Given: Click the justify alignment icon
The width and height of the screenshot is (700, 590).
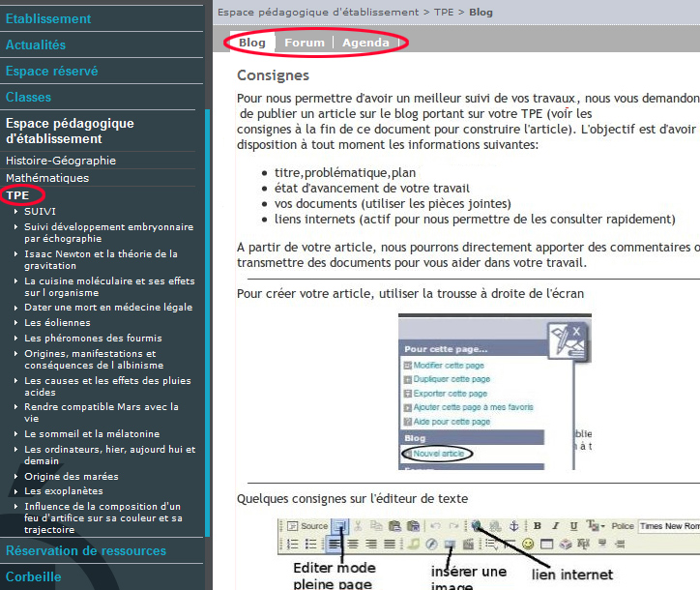Looking at the screenshot, I should [x=390, y=544].
